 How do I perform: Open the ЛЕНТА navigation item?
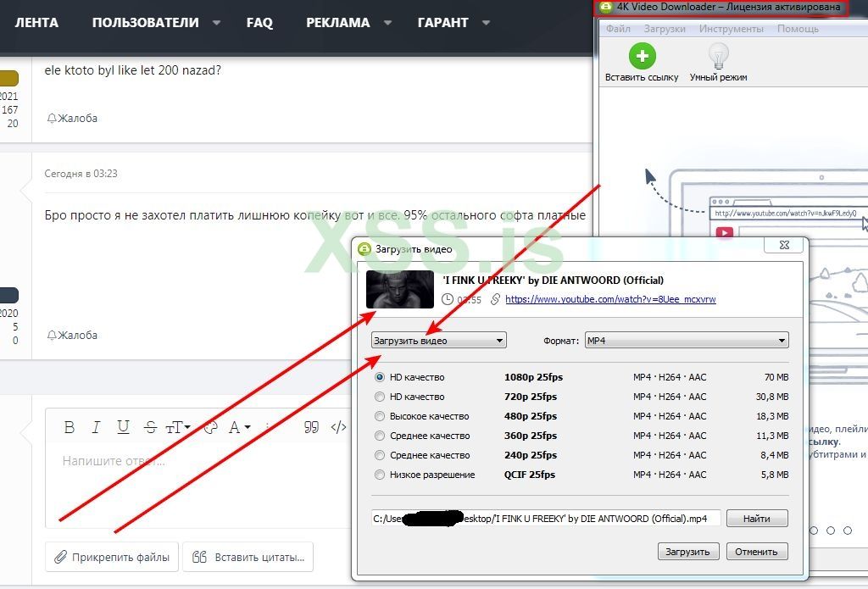pos(36,23)
